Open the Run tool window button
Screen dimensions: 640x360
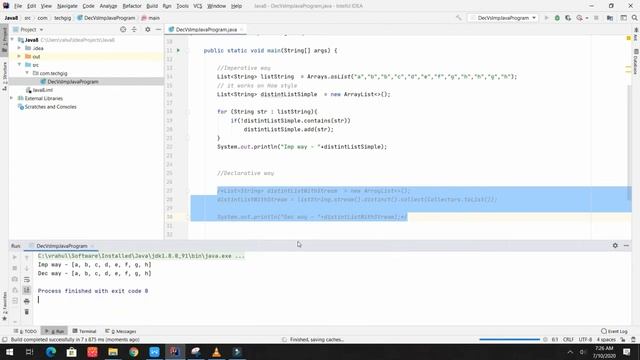(x=55, y=331)
